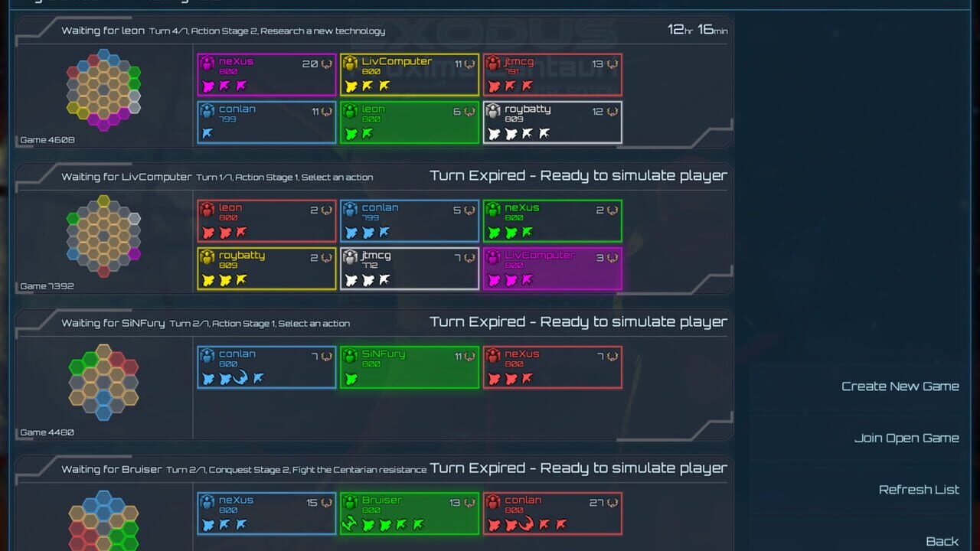
Task: Click the laurel trophy icon beside score 20
Action: click(x=326, y=64)
